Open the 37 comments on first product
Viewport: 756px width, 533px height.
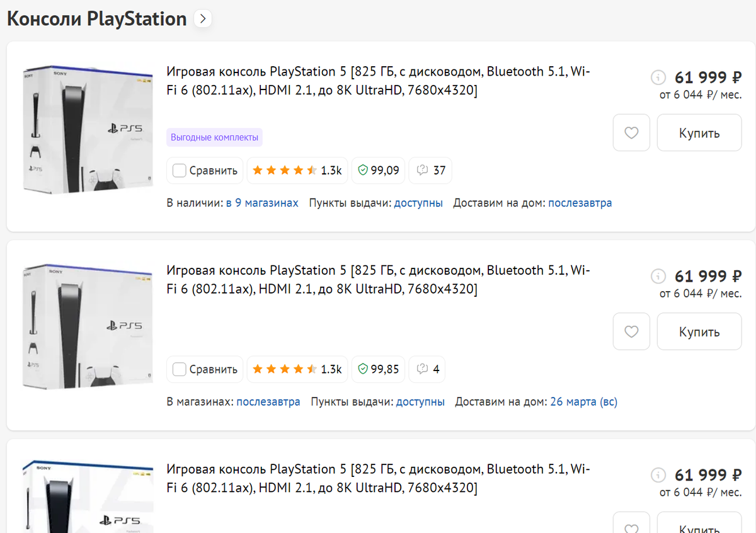pyautogui.click(x=431, y=170)
